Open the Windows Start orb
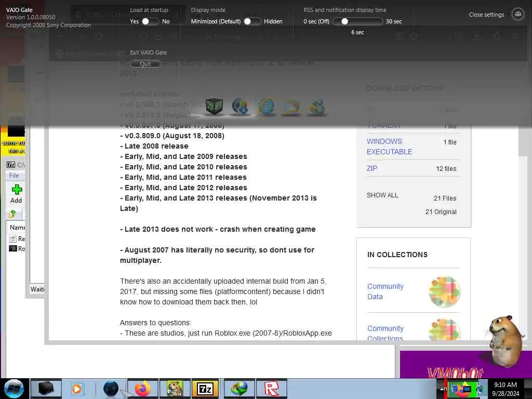This screenshot has height=399, width=532. 14,389
